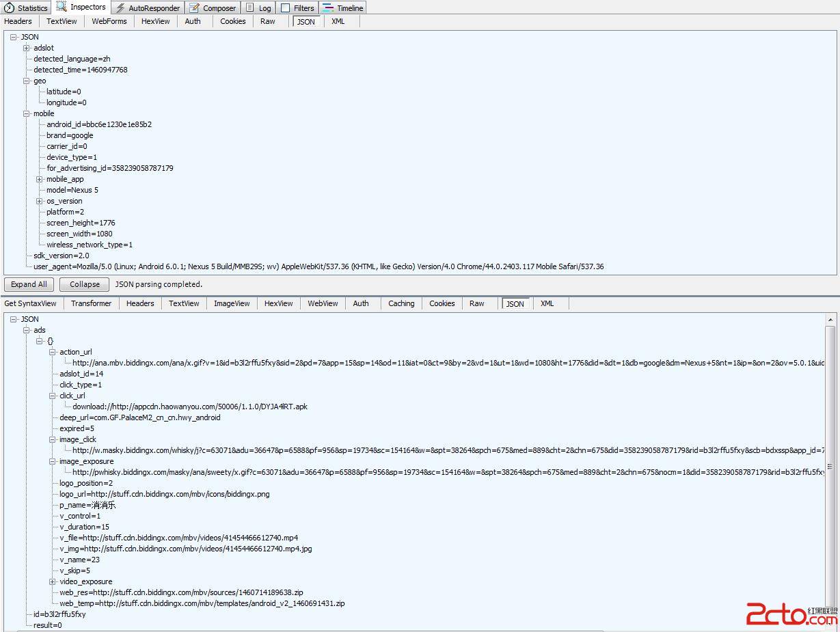Viewport: 840px width, 632px height.
Task: Select request Auth tab
Action: click(193, 21)
